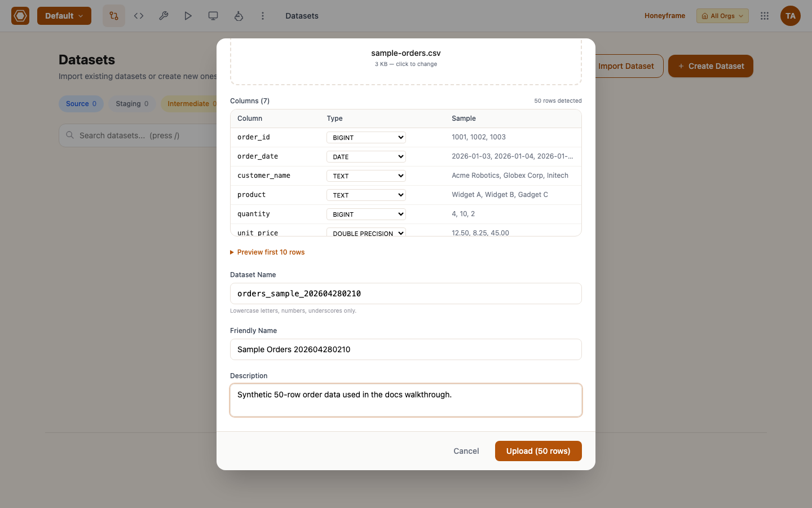Image resolution: width=812 pixels, height=508 pixels.
Task: Click sample text 'Acme Robotics, Globex Corp, Initech'
Action: tap(510, 176)
